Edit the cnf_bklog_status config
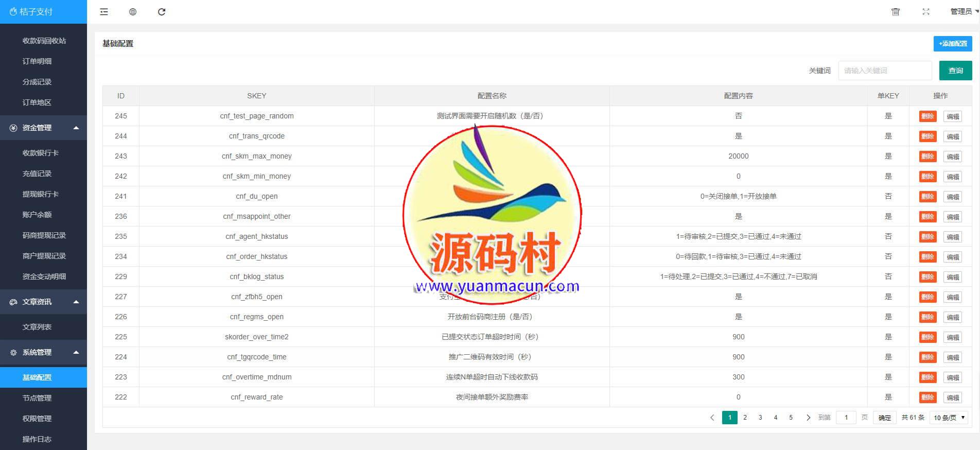Viewport: 980px width, 450px height. (953, 277)
